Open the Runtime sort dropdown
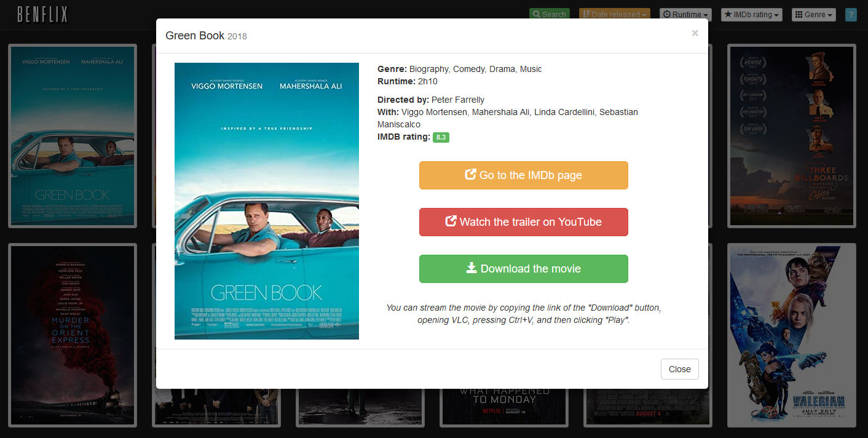The height and width of the screenshot is (438, 868). point(685,14)
